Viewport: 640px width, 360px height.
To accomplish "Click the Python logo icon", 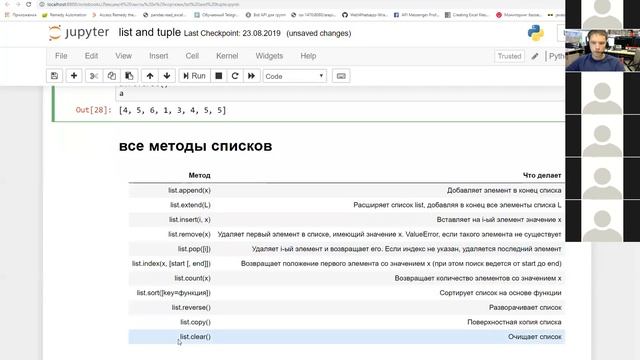I will point(536,33).
